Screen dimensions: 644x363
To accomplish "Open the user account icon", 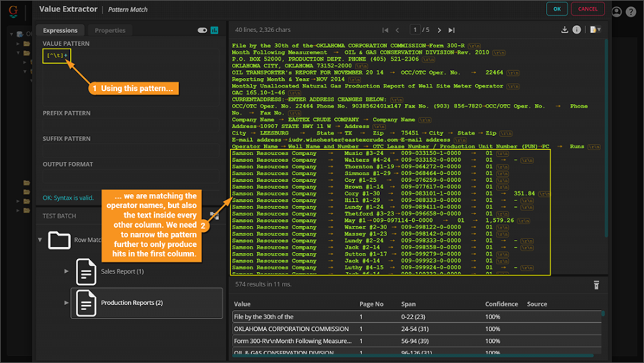I will pyautogui.click(x=616, y=11).
